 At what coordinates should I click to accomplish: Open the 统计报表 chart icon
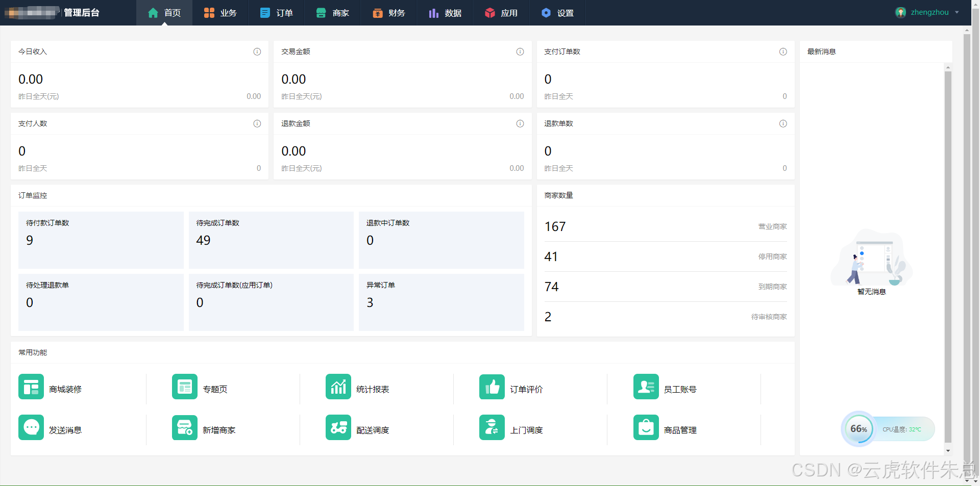pyautogui.click(x=338, y=387)
